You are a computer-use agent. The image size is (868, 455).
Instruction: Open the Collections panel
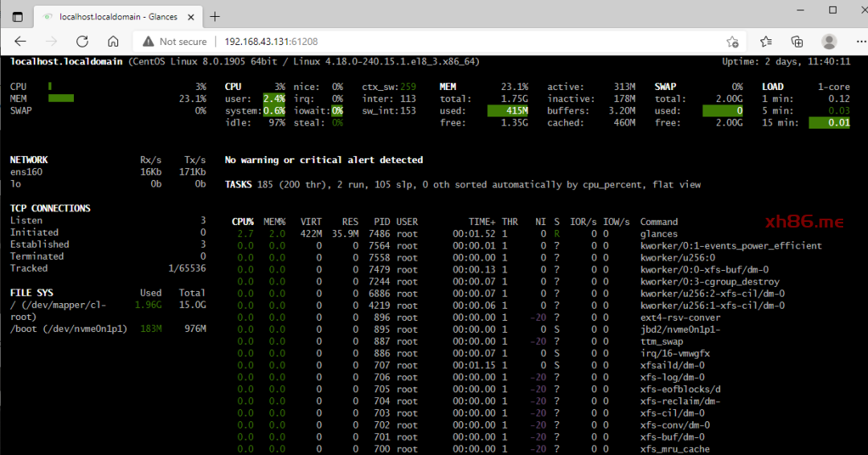coord(797,42)
